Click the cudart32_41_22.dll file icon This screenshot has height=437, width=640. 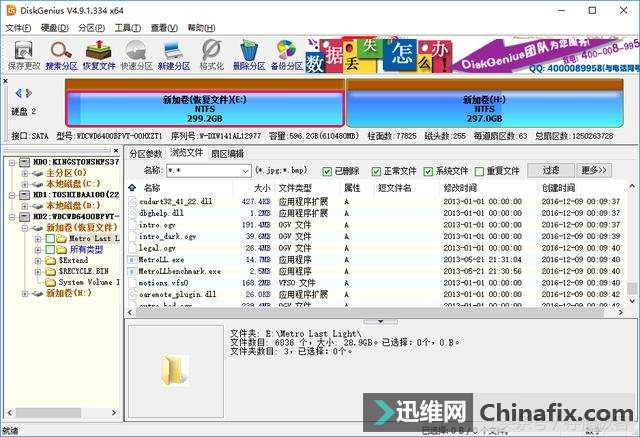[132, 201]
